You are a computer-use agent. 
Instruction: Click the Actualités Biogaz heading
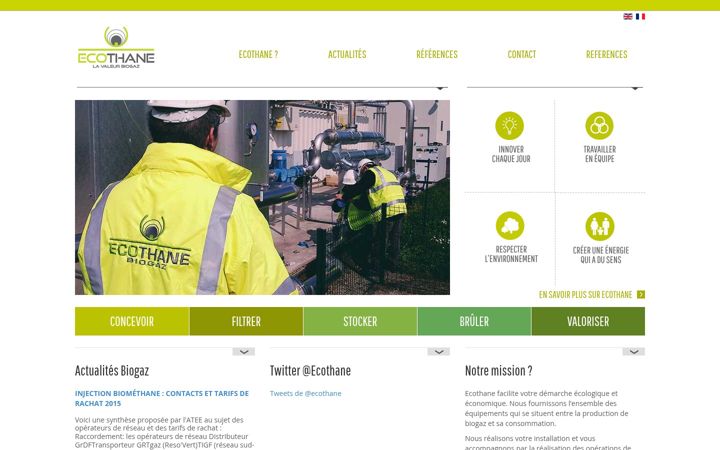[x=112, y=371]
